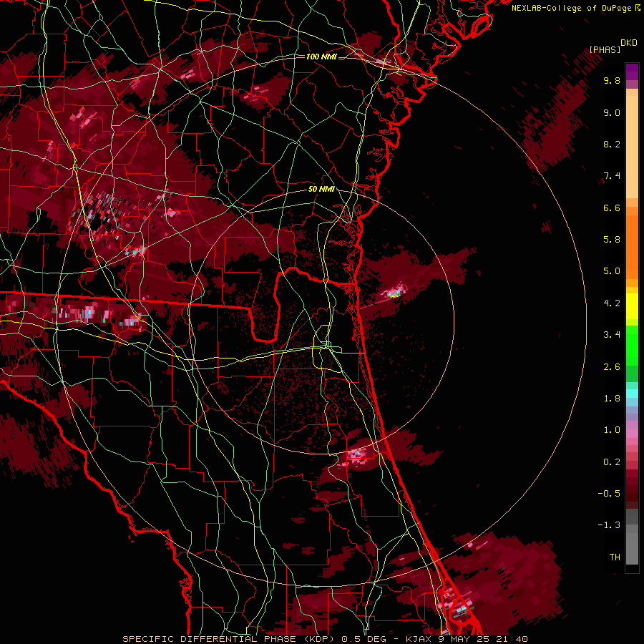The width and height of the screenshot is (644, 644).
Task: Click the 1.0 scale value
Action: (612, 430)
